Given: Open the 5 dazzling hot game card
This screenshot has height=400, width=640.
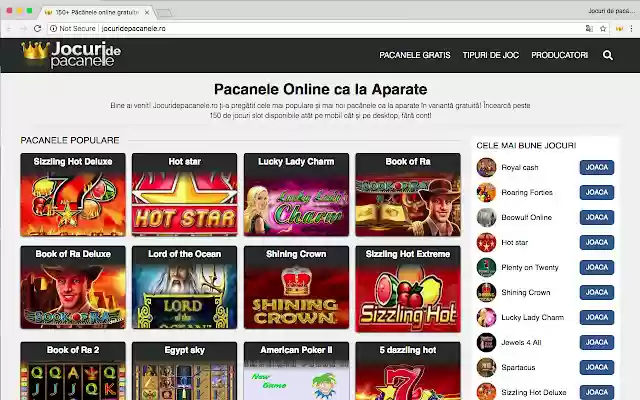Looking at the screenshot, I should [408, 371].
